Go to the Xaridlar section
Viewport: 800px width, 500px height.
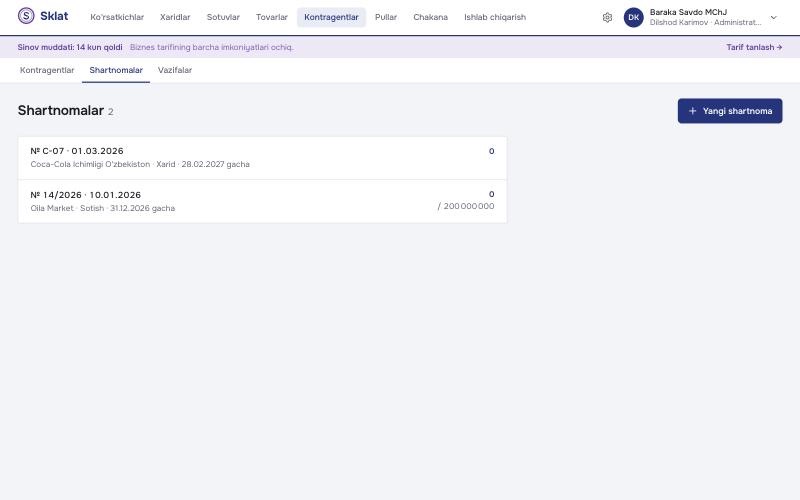(x=175, y=17)
